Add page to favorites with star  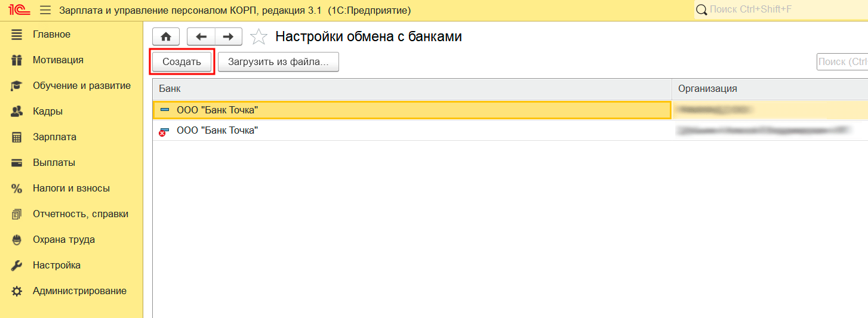click(x=258, y=37)
